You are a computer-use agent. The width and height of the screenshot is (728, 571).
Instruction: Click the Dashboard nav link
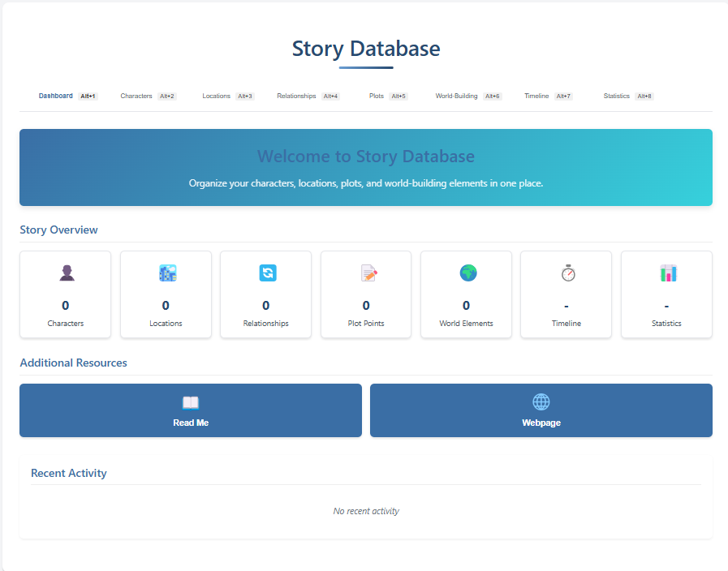point(55,95)
